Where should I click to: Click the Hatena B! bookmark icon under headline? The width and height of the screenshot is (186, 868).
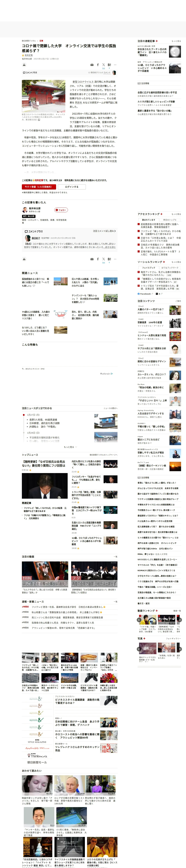(109, 65)
